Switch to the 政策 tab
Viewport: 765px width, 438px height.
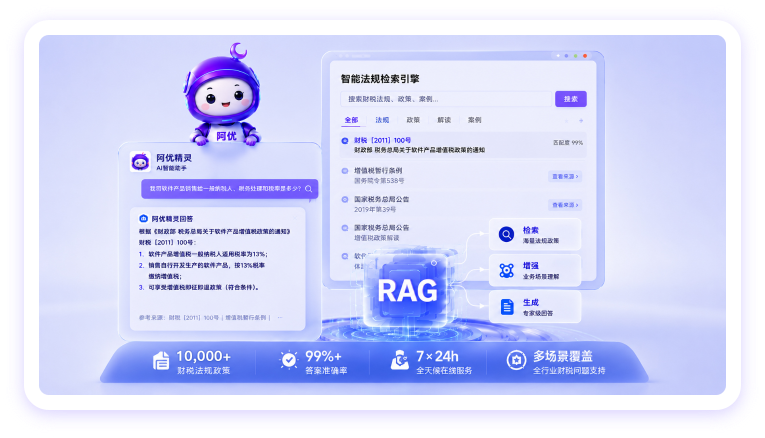[413, 120]
